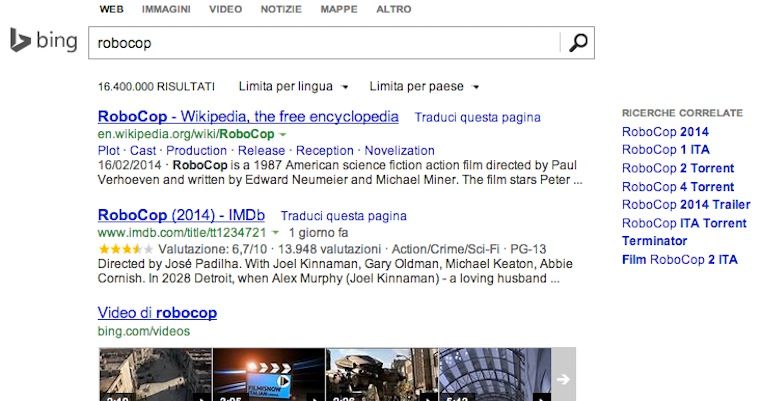Screen dimensions: 760x401
Task: Open the Cast section link
Action: click(x=142, y=150)
